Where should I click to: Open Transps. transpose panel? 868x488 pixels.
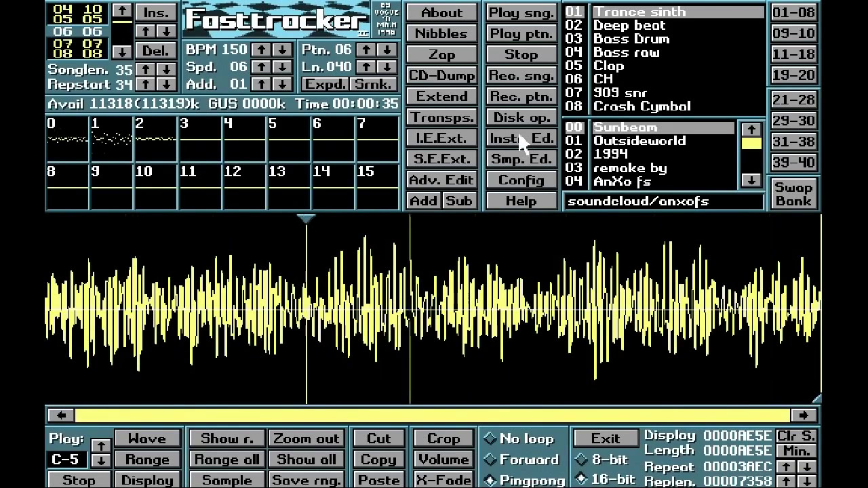[441, 117]
